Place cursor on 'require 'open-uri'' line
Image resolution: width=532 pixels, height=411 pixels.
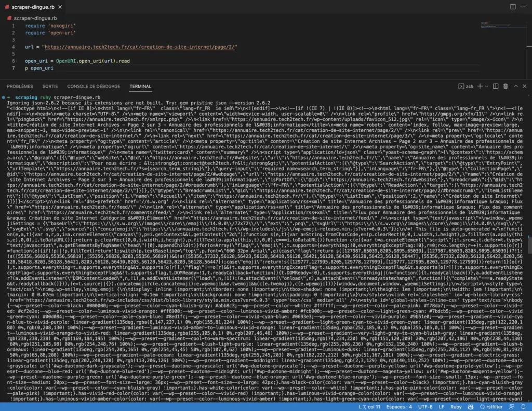tap(50, 33)
